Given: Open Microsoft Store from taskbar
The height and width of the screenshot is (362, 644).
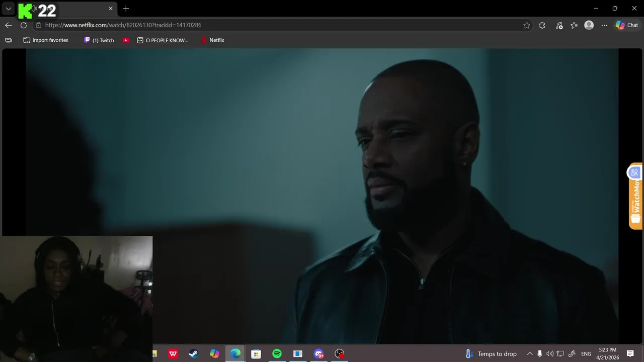Looking at the screenshot, I should [256, 354].
